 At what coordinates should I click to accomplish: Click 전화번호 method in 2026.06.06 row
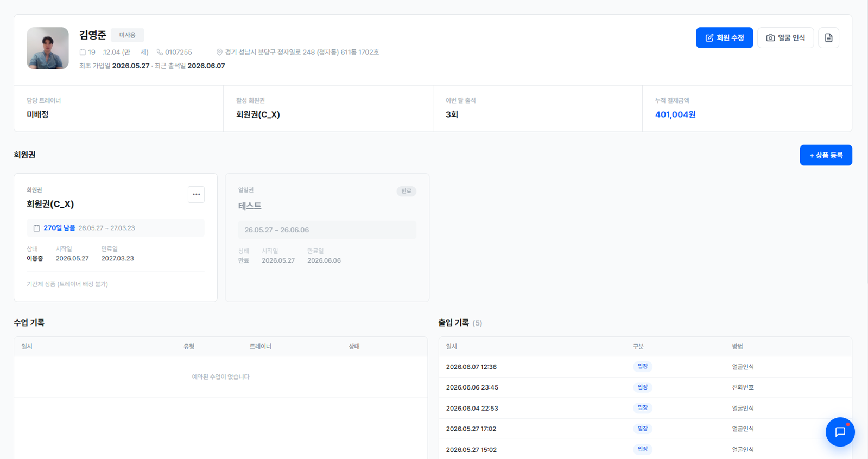coord(743,387)
